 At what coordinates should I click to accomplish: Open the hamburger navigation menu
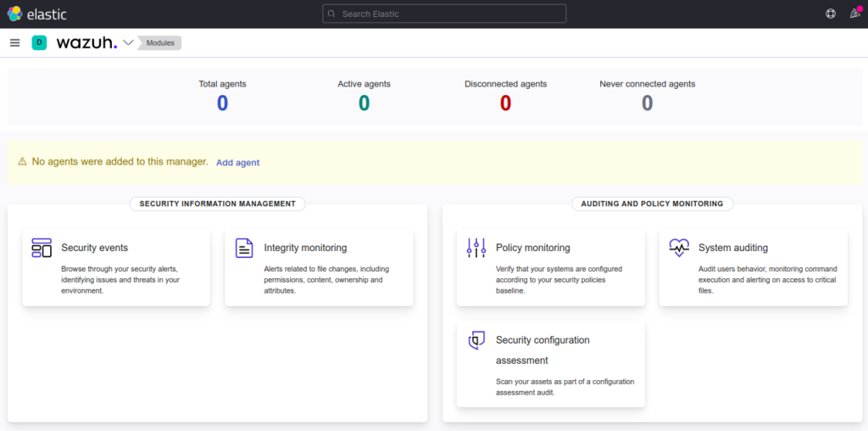(x=15, y=42)
